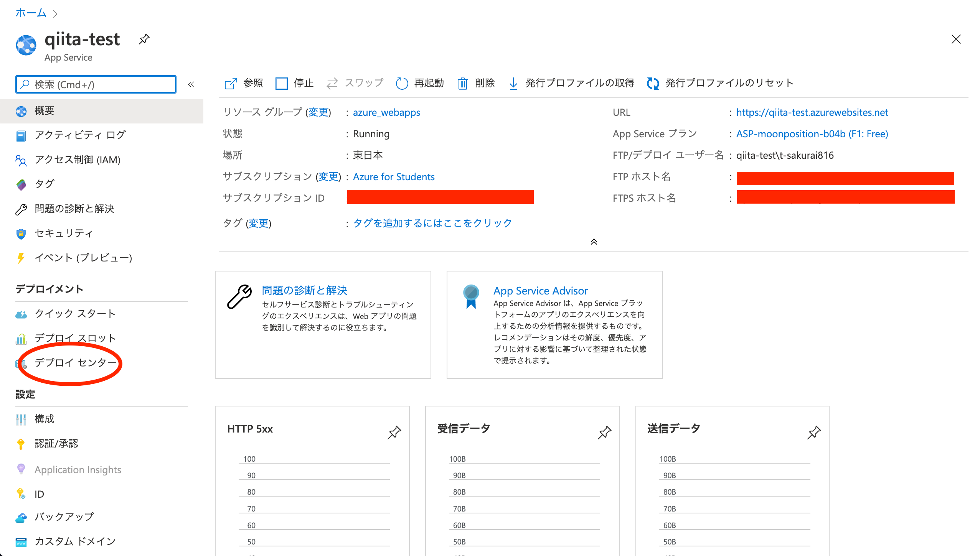Screen dimensions: 980x556
Task: Toggle the pin on the HTTP 5xx chart
Action: (x=394, y=433)
